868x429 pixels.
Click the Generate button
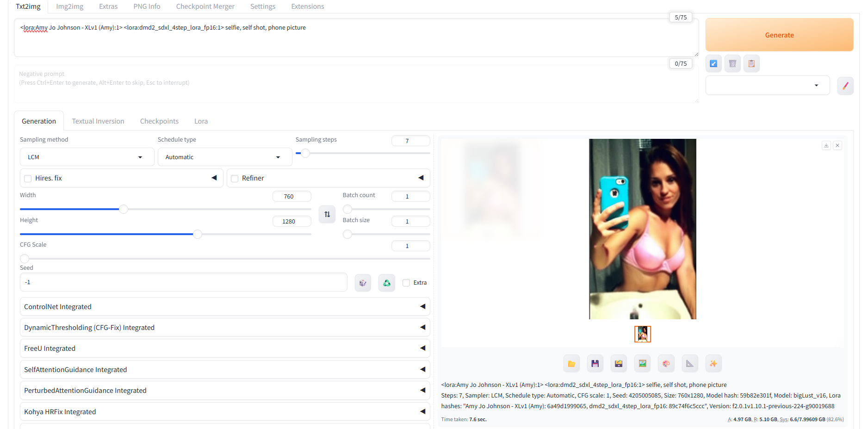coord(779,35)
